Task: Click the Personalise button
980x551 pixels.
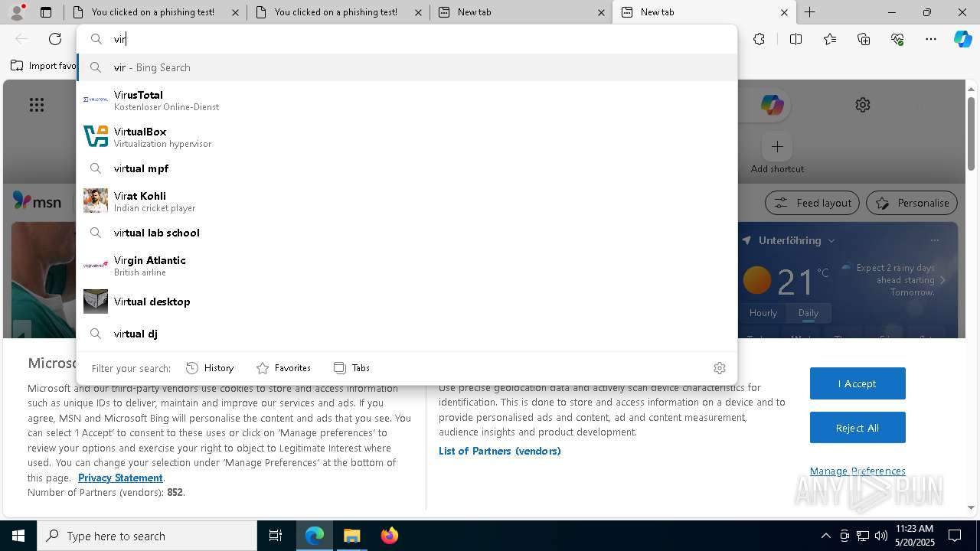Action: click(x=912, y=203)
